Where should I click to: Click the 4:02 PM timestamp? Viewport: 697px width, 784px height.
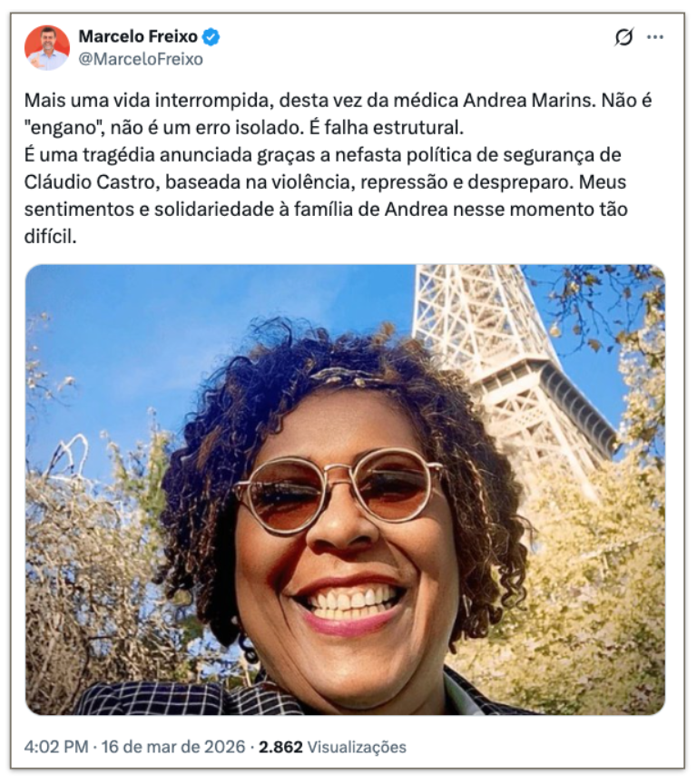point(56,747)
